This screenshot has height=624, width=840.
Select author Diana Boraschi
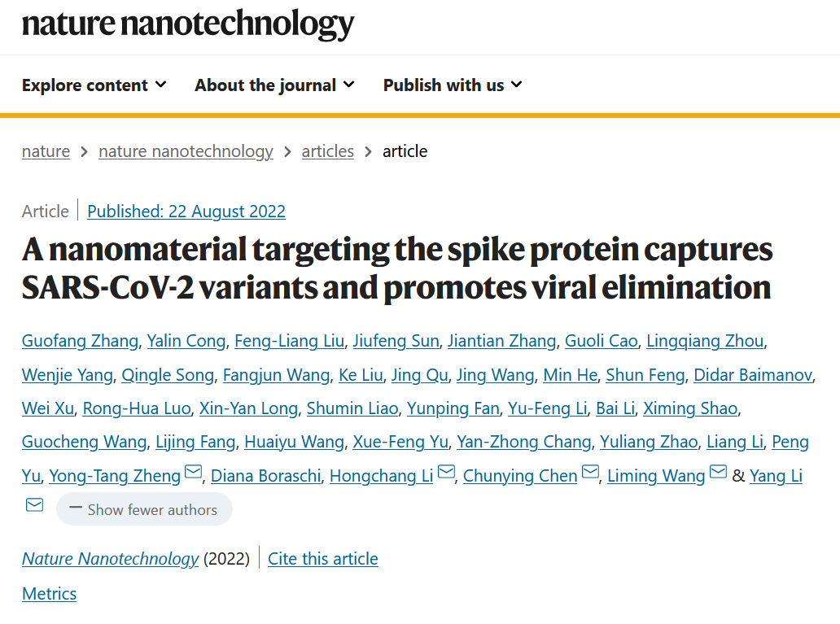(265, 476)
